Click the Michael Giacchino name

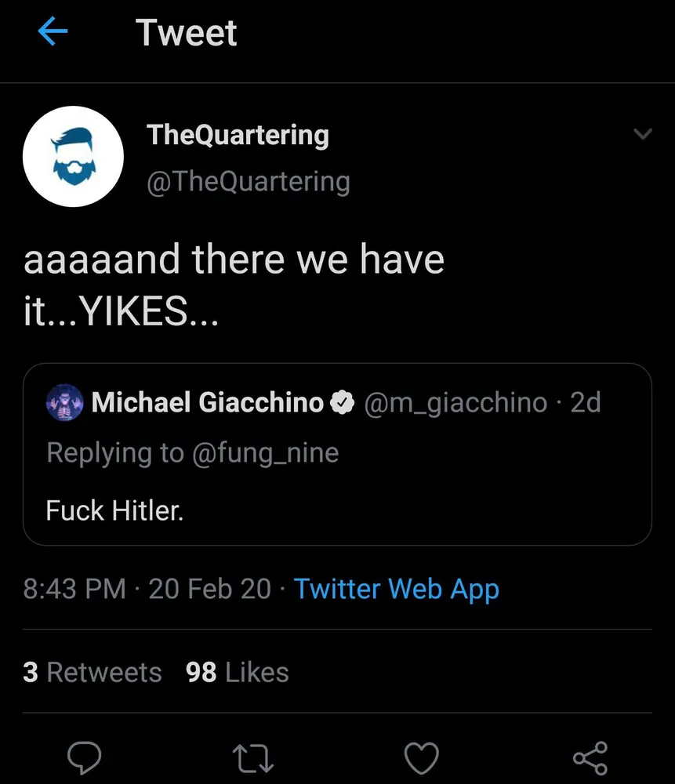tap(208, 402)
